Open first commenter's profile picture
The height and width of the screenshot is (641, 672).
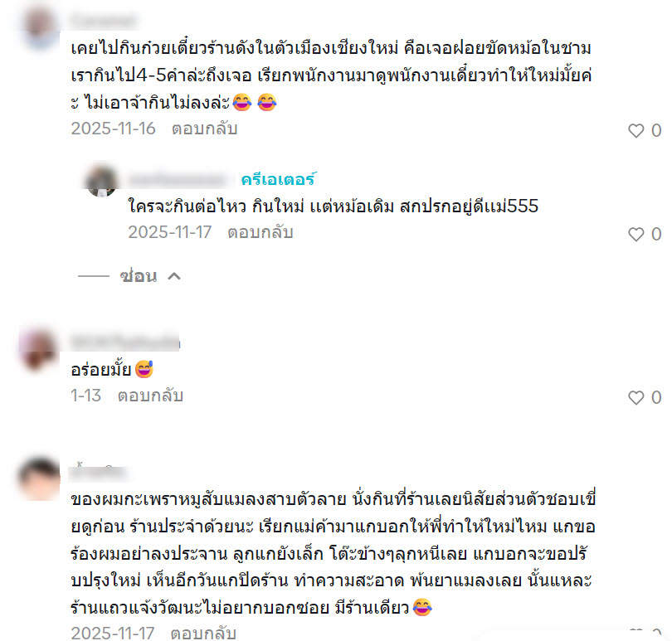[41, 27]
